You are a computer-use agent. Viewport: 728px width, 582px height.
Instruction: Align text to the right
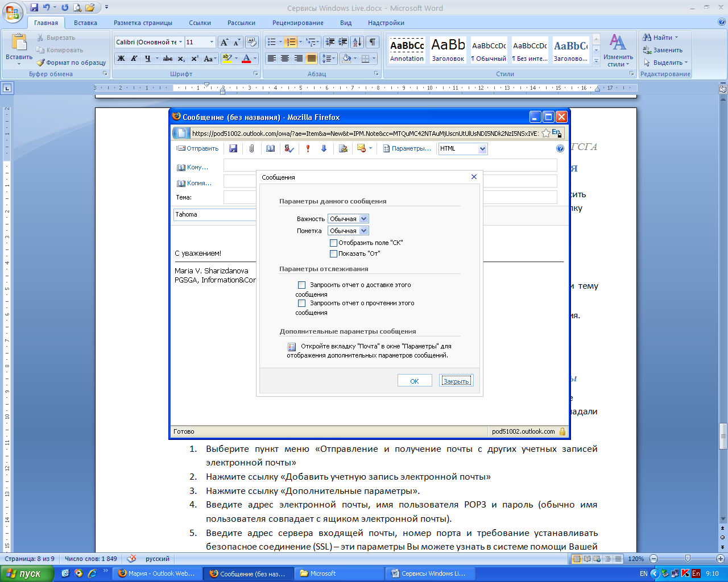pos(298,59)
